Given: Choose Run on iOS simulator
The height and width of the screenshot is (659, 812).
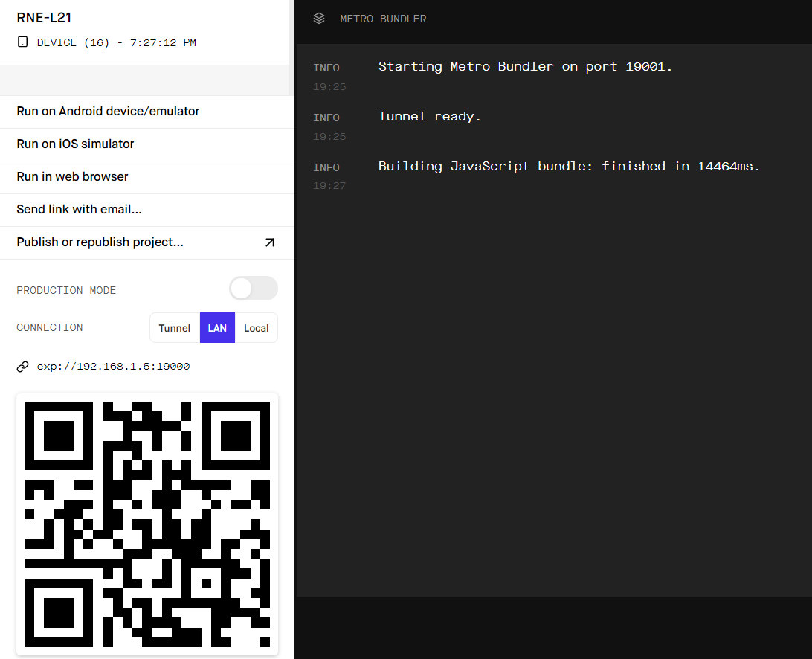Looking at the screenshot, I should click(x=147, y=144).
